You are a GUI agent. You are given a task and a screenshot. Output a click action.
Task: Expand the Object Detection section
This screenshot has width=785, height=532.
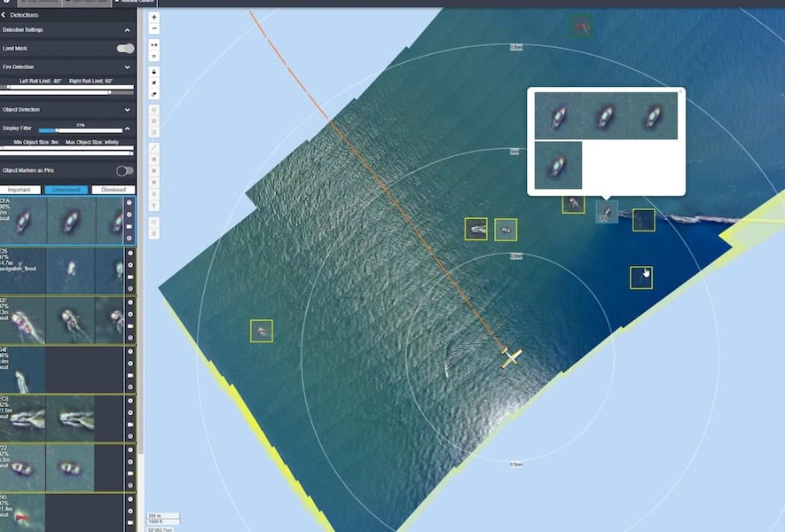(127, 110)
